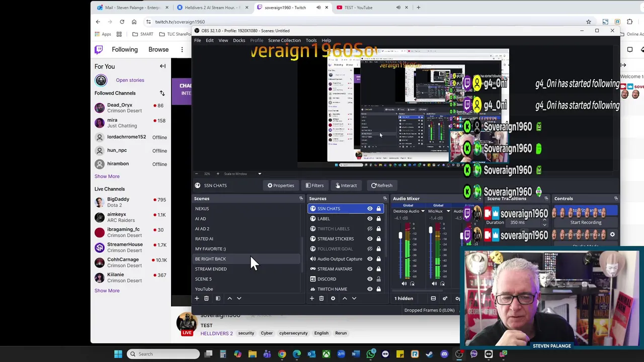The height and width of the screenshot is (362, 644).
Task: Show the FOLLOWER GOAL source
Action: [370, 249]
